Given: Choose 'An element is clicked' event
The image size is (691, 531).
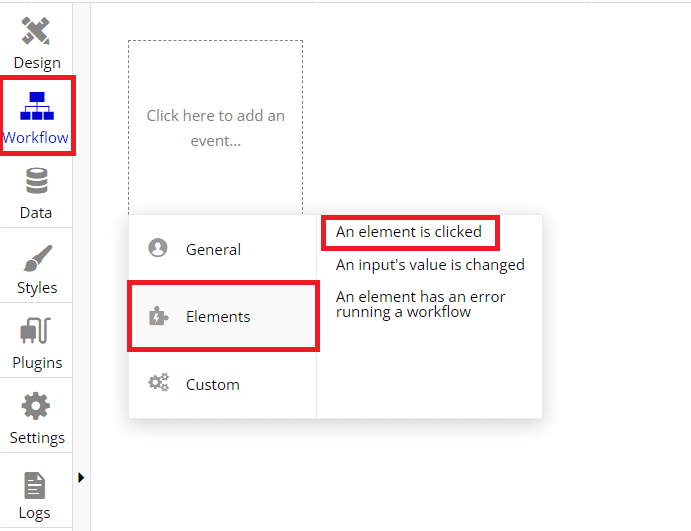Looking at the screenshot, I should pyautogui.click(x=408, y=232).
